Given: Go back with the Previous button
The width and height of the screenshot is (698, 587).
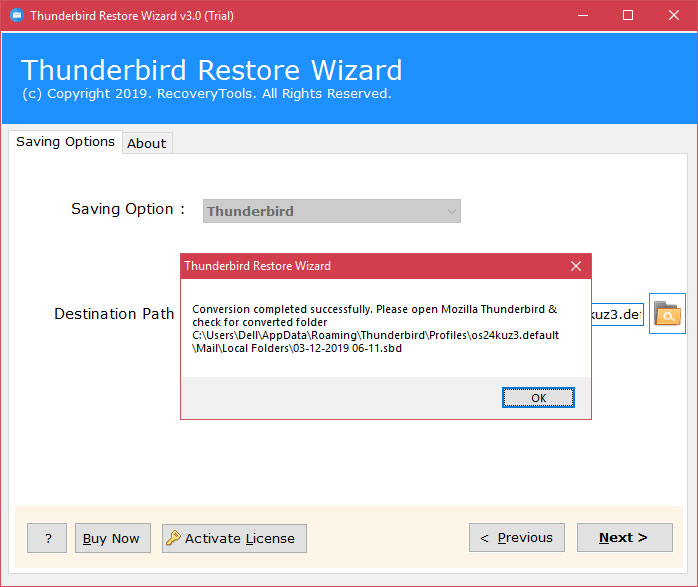Looking at the screenshot, I should coord(517,538).
